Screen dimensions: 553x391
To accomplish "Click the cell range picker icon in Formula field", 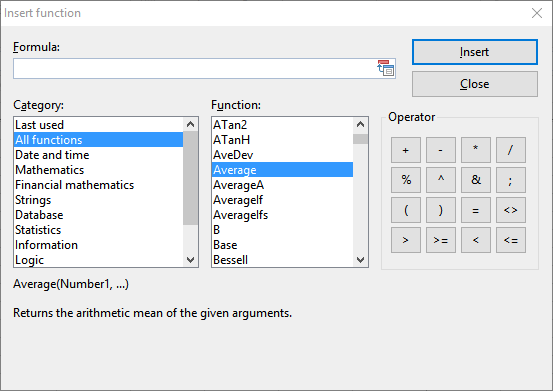I will tap(385, 68).
